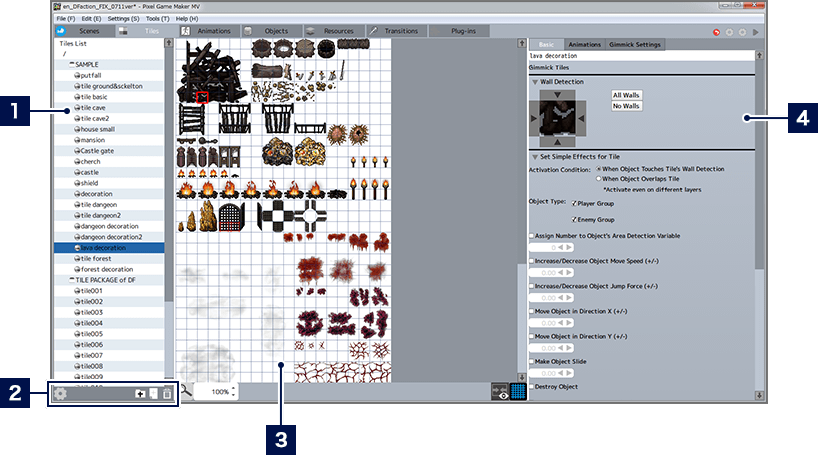Click the No Walls button
Screen dimensions: 818x455
626,106
